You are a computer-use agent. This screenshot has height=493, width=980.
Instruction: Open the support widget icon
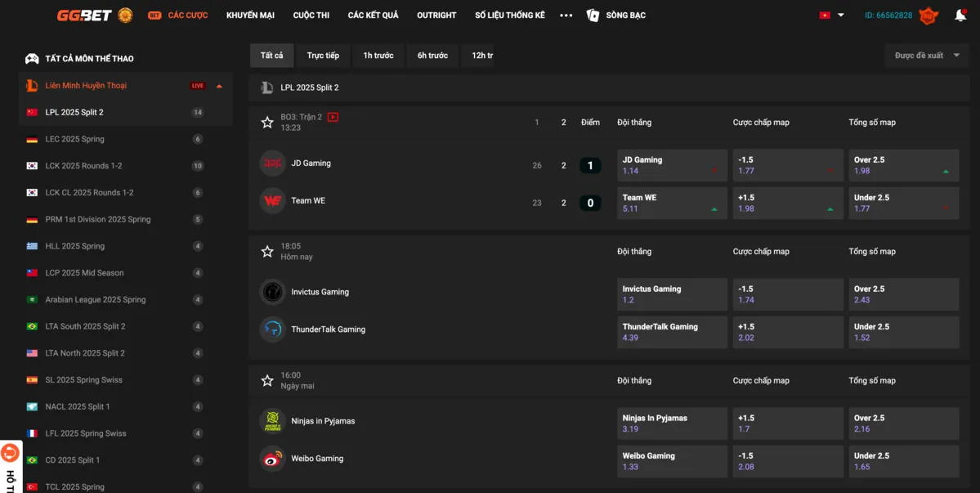point(10,452)
